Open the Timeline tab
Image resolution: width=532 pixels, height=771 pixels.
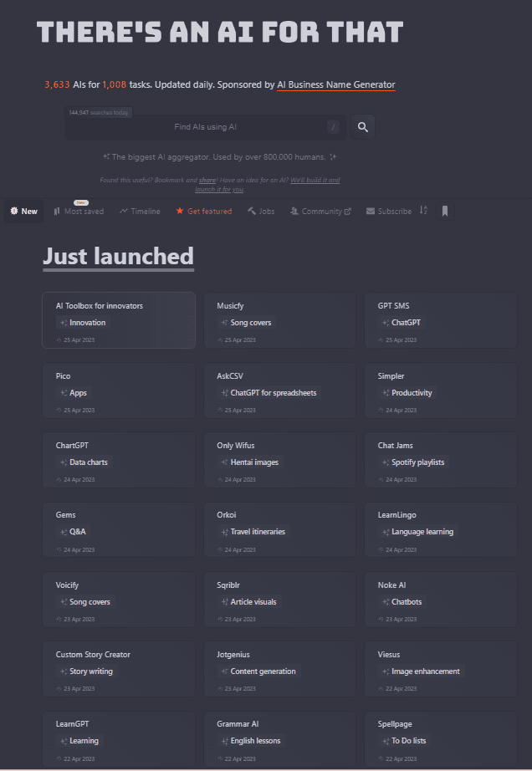(x=140, y=212)
